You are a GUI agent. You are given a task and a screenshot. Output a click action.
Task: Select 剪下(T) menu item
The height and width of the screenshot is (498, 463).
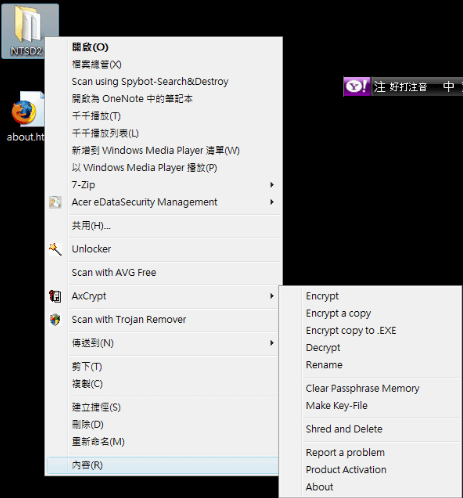click(x=164, y=366)
